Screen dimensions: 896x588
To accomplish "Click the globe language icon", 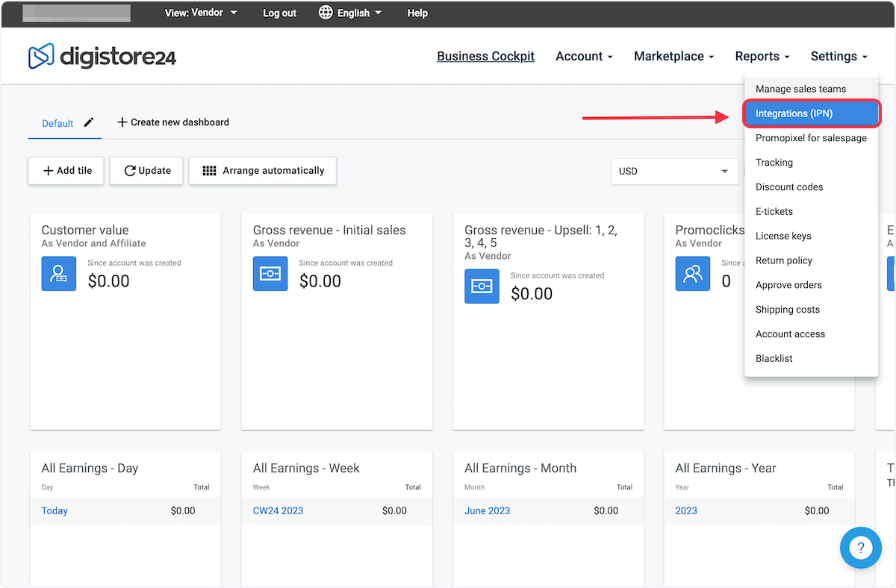I will (x=326, y=13).
